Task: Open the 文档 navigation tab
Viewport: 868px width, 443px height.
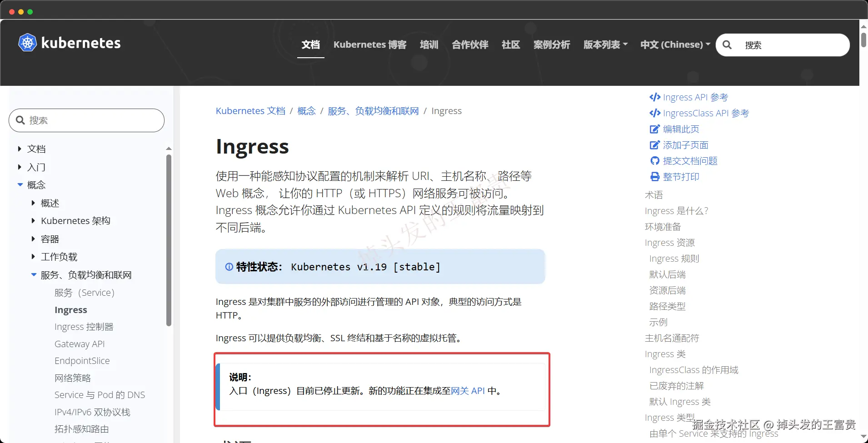Action: 311,45
